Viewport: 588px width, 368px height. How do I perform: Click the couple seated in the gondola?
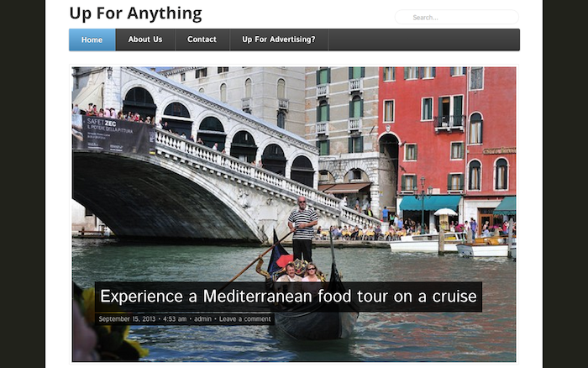301,273
